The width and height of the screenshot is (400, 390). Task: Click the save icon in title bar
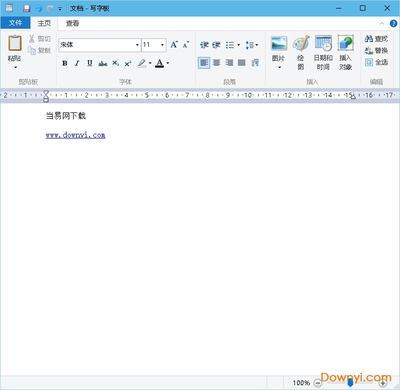point(27,8)
